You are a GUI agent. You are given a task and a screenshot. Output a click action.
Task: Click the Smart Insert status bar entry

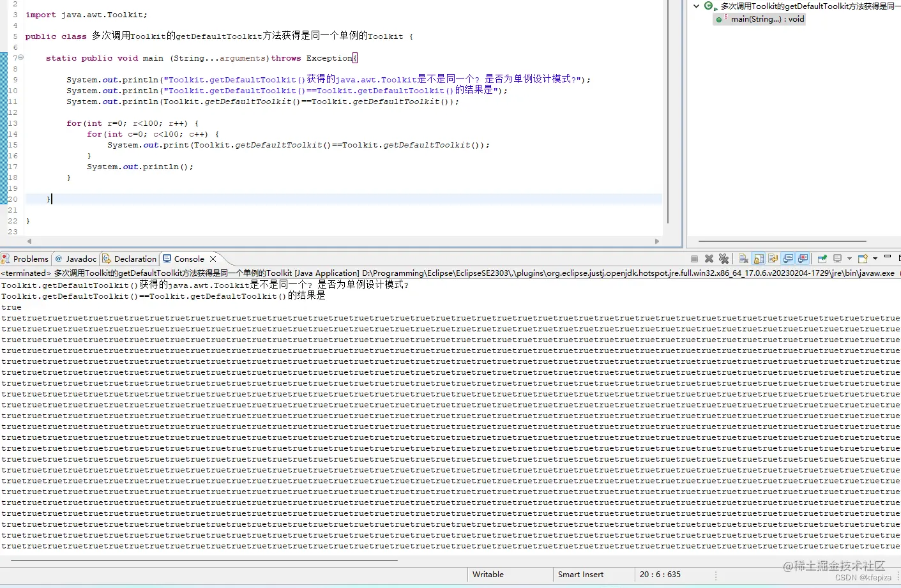[580, 574]
